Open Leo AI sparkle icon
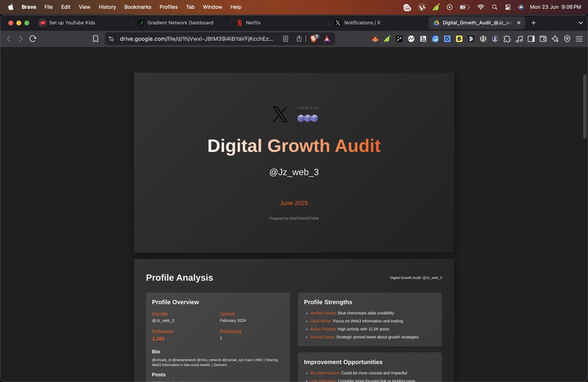Viewport: 588px width, 382px height. pos(555,39)
